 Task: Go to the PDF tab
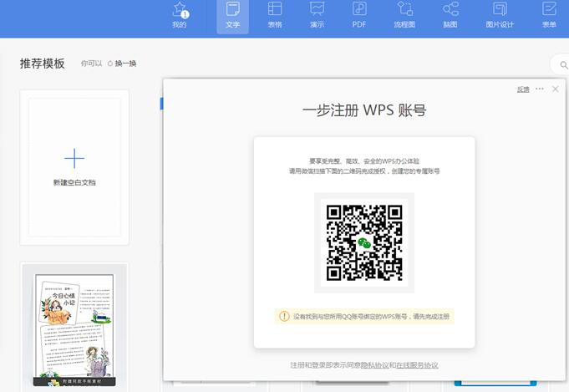pos(359,17)
